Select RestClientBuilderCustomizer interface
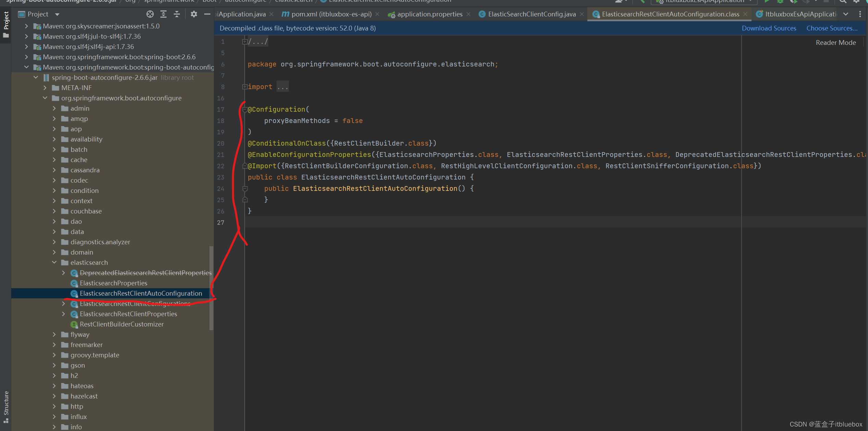Viewport: 868px width, 431px height. [x=121, y=324]
